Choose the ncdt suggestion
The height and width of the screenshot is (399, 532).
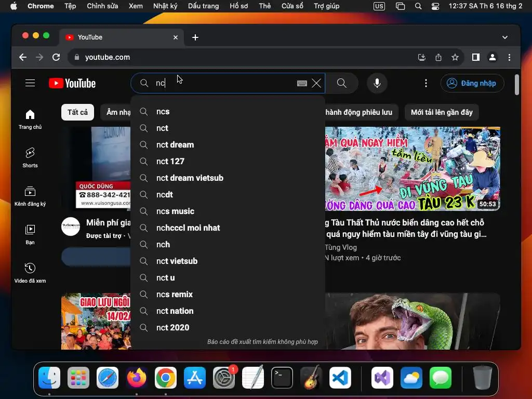(x=228, y=195)
